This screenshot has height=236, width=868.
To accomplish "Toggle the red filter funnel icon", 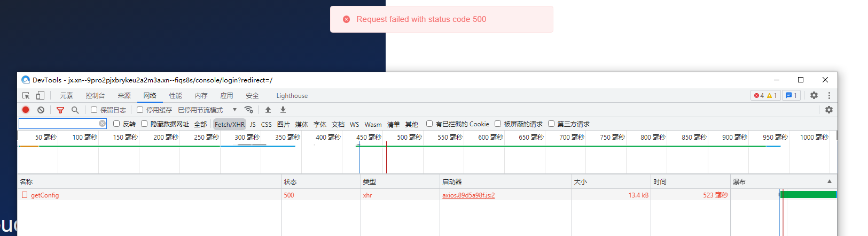I will pyautogui.click(x=60, y=110).
